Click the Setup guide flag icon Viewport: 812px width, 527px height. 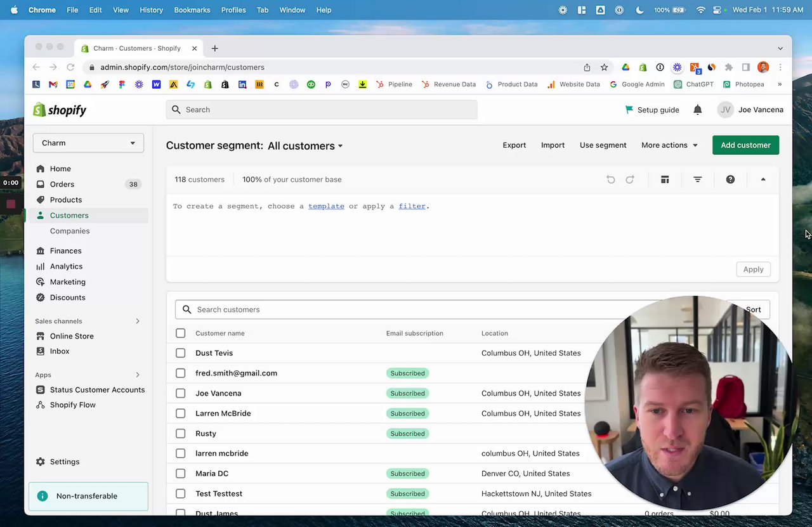(629, 110)
